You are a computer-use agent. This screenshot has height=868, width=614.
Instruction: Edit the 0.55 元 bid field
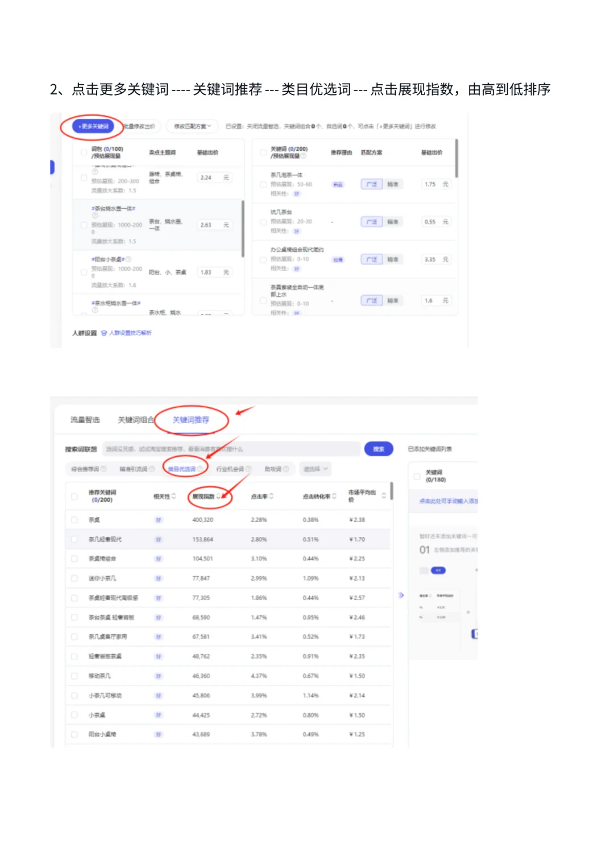(437, 222)
